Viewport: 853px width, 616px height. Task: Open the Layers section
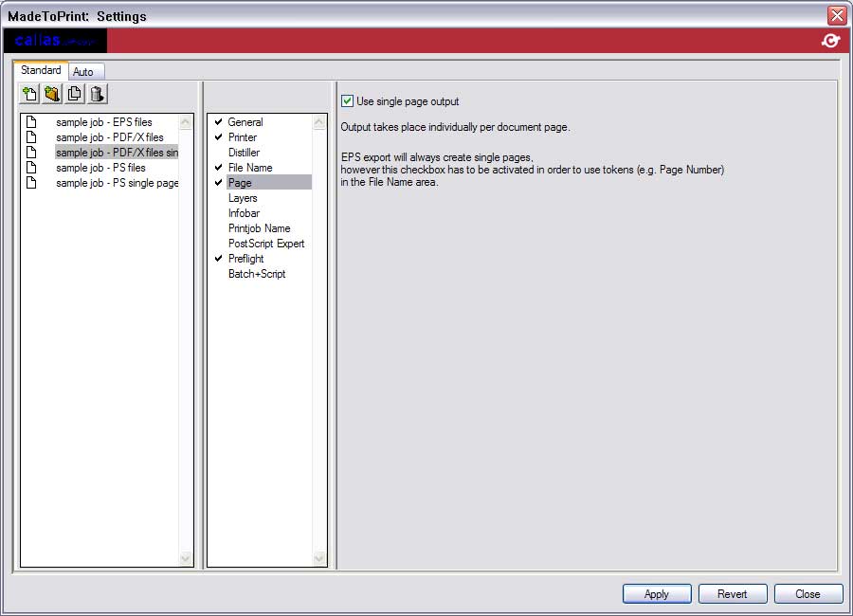pos(243,198)
